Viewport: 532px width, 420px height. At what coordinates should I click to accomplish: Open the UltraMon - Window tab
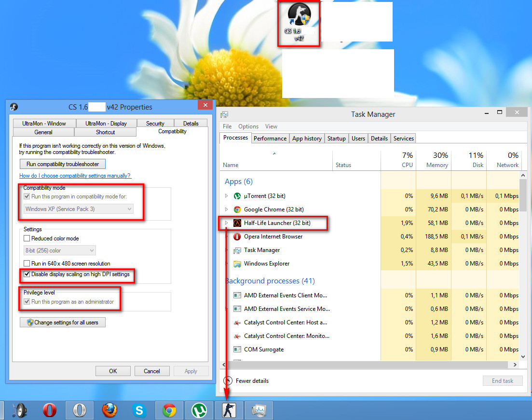click(44, 123)
